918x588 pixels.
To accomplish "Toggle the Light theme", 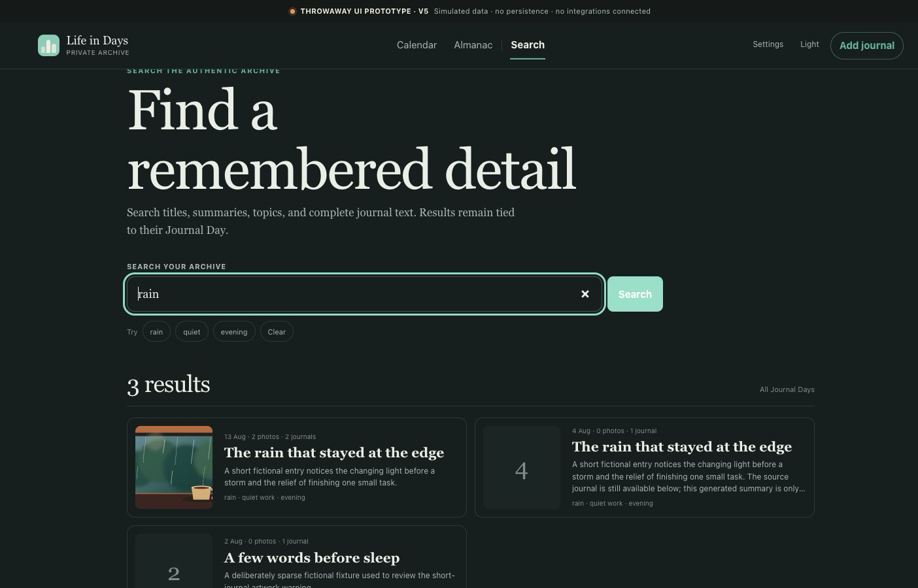I will point(809,44).
